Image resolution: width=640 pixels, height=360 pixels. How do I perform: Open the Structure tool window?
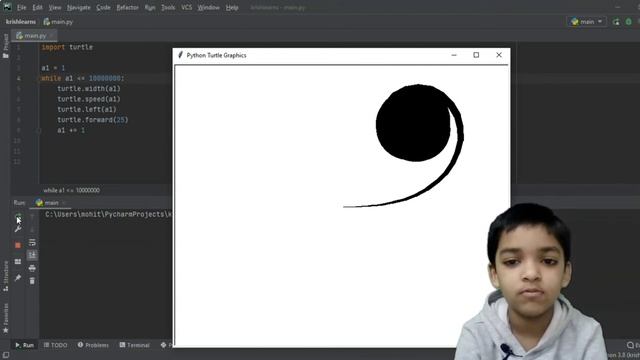point(6,276)
